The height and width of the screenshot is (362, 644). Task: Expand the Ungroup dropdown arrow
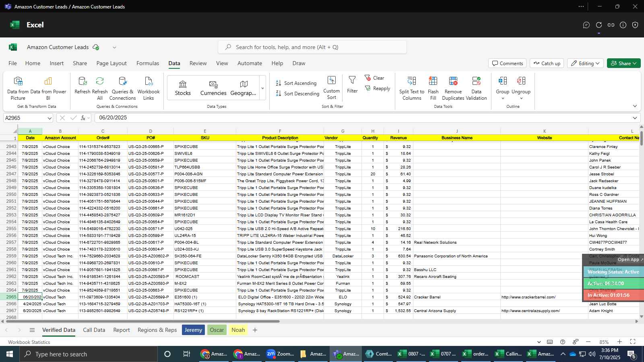[x=521, y=99]
